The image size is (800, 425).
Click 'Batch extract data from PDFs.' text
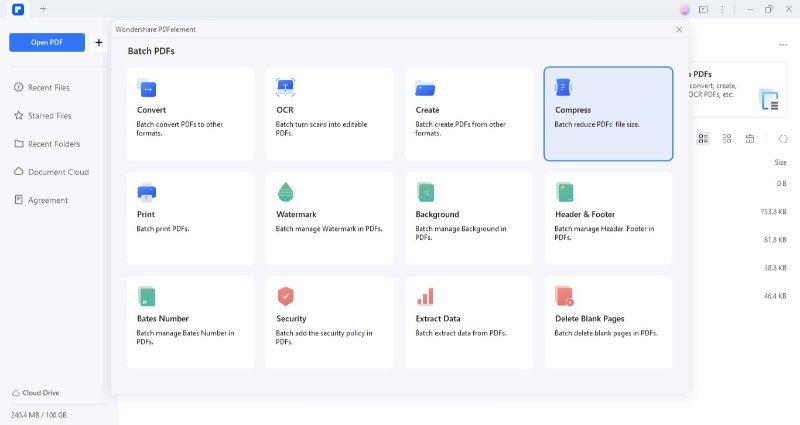(461, 333)
